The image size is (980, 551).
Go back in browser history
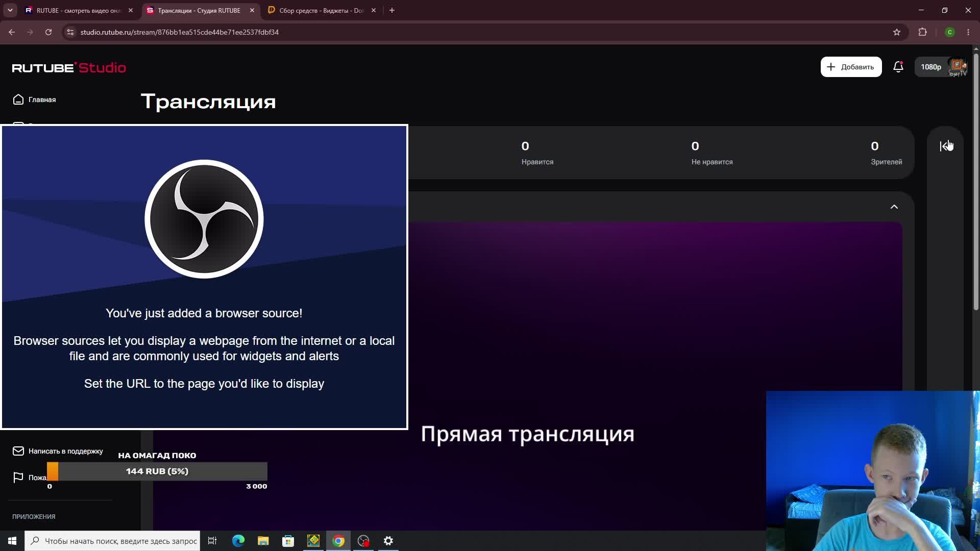[x=12, y=32]
